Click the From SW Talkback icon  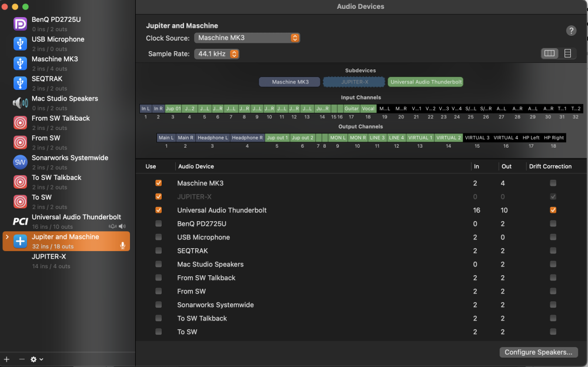click(20, 123)
